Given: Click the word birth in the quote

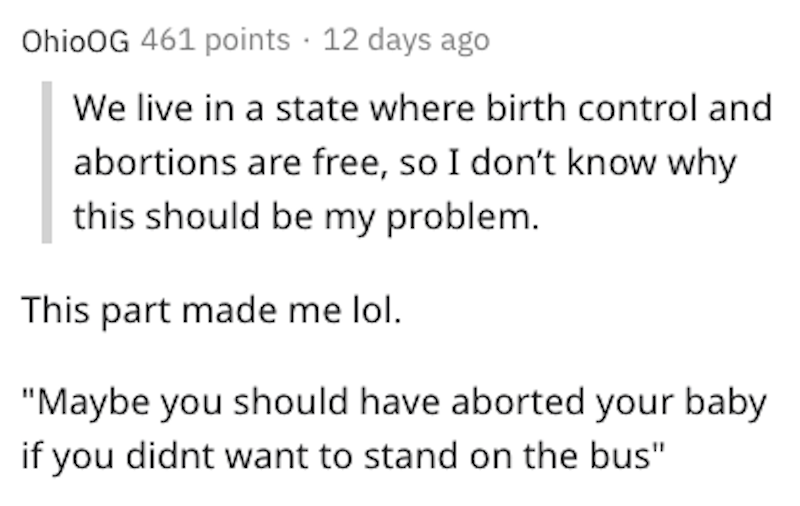Looking at the screenshot, I should (x=526, y=109).
